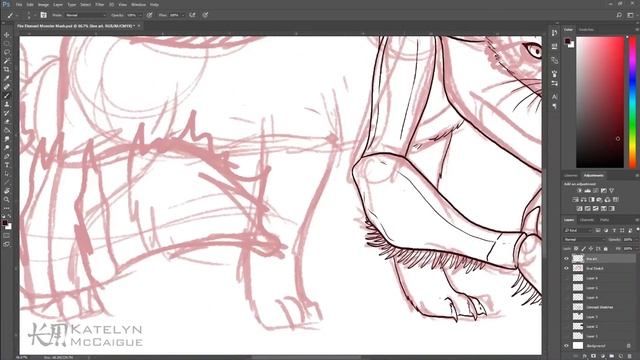The width and height of the screenshot is (640, 360).
Task: Select the Eraser tool
Action: (x=7, y=122)
